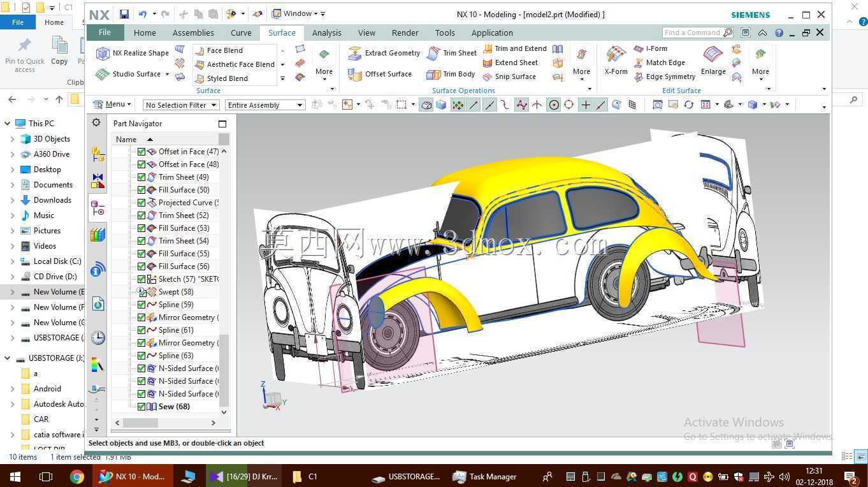Uncheck the Spline (61) feature
Viewport: 868px width, 487px height.
tap(141, 330)
